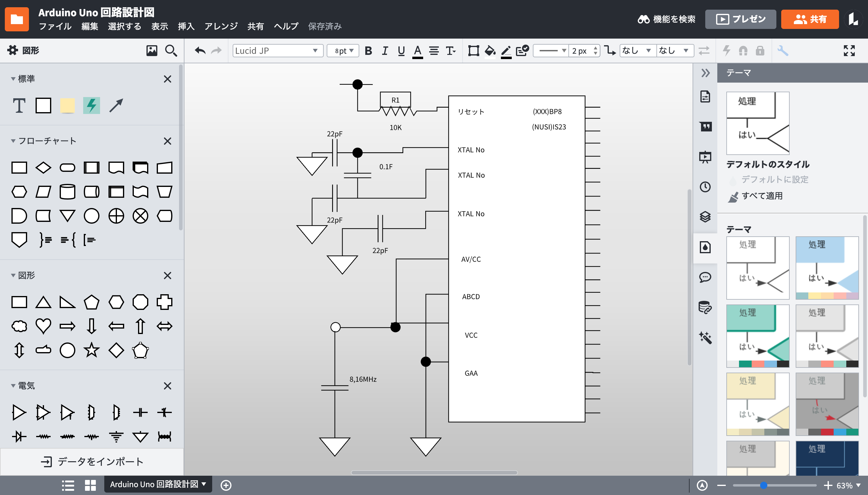Select the arrow line shape in 標準
868x495 pixels.
coord(116,106)
